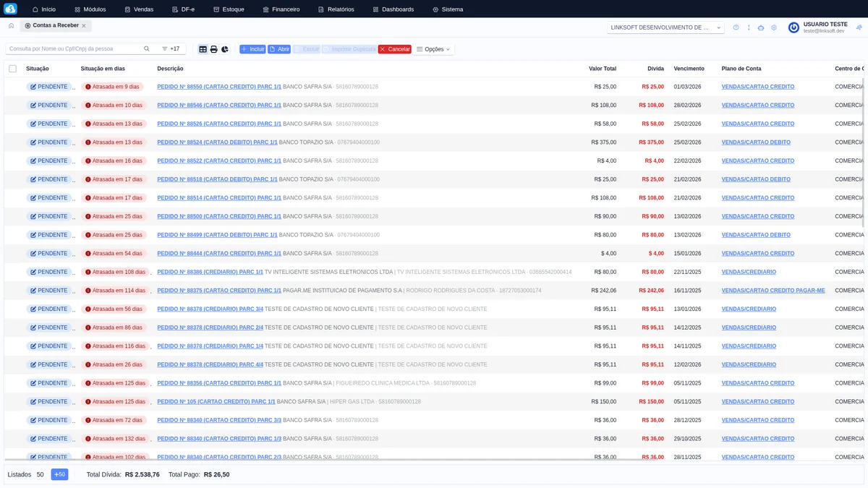Click the home icon beside tabs
Viewport: 868px width, 488px height.
pyautogui.click(x=12, y=25)
